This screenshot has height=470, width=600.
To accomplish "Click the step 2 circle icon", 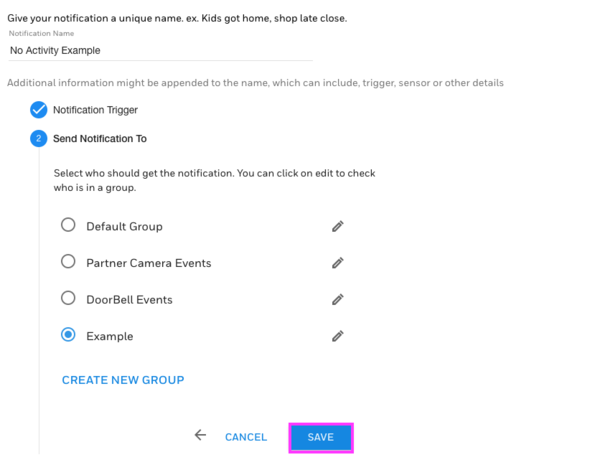I will click(x=39, y=139).
